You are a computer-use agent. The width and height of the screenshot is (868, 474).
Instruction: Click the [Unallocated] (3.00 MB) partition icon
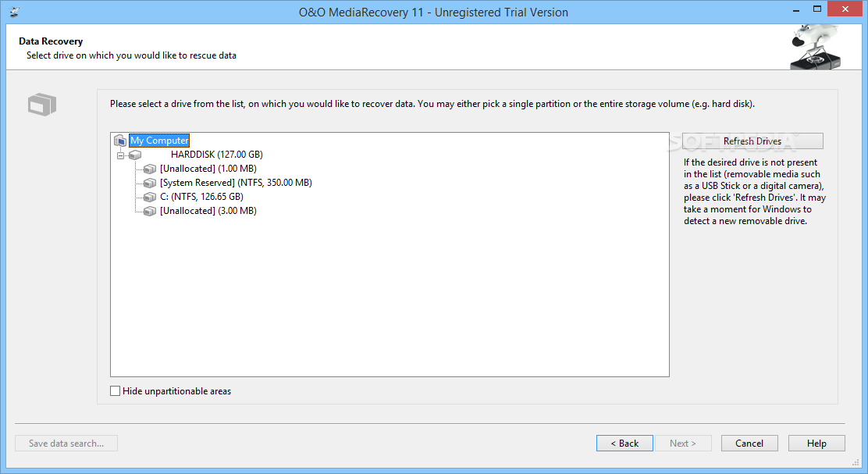click(x=149, y=211)
